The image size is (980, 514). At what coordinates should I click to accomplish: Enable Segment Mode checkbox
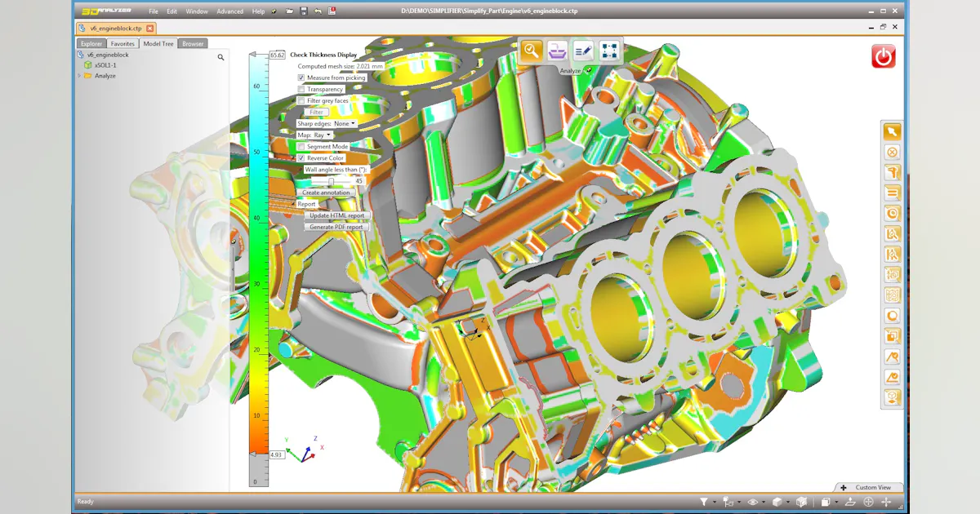[x=301, y=146]
